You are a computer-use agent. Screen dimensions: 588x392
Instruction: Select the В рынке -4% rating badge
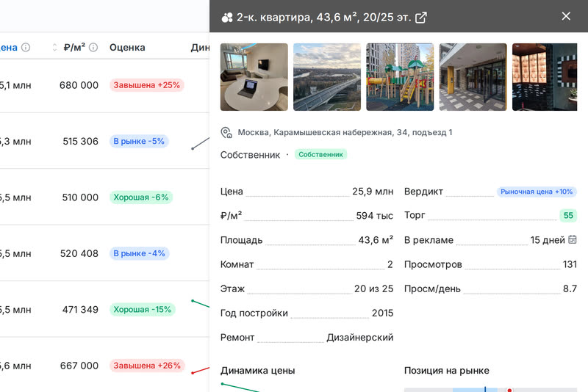[139, 253]
